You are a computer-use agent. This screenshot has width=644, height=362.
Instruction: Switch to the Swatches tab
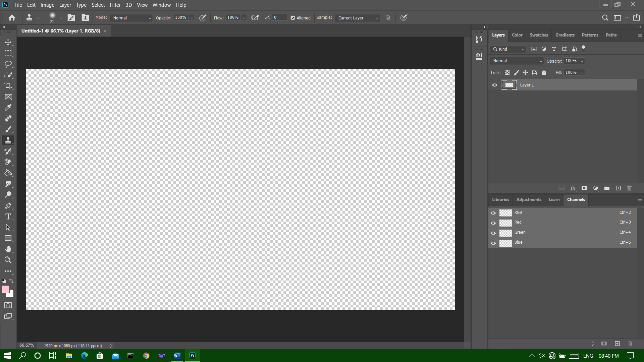click(539, 35)
